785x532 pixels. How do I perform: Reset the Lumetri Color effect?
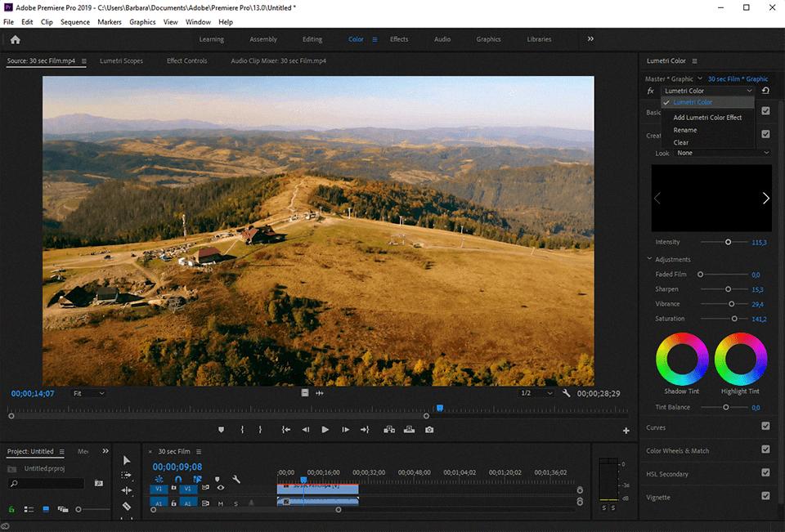pyautogui.click(x=765, y=91)
